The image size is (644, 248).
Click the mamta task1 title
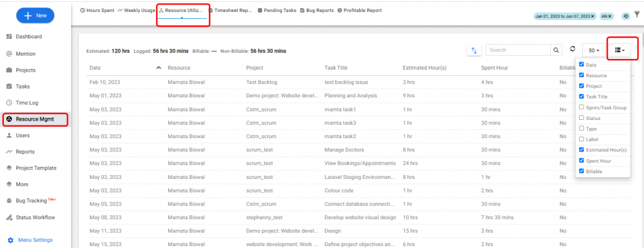340,109
